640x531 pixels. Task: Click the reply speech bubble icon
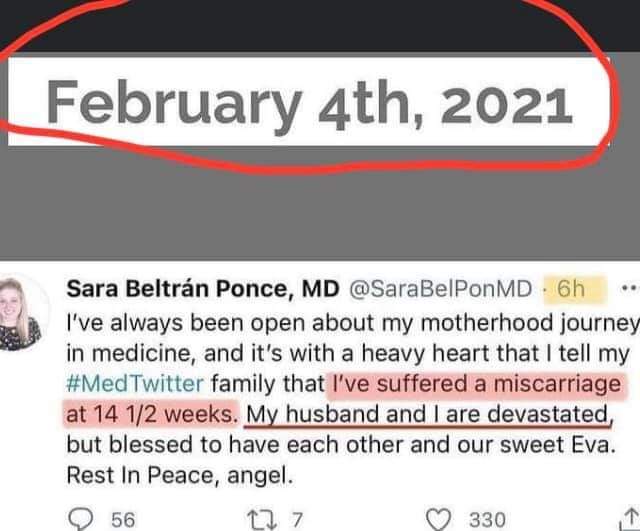(78, 519)
